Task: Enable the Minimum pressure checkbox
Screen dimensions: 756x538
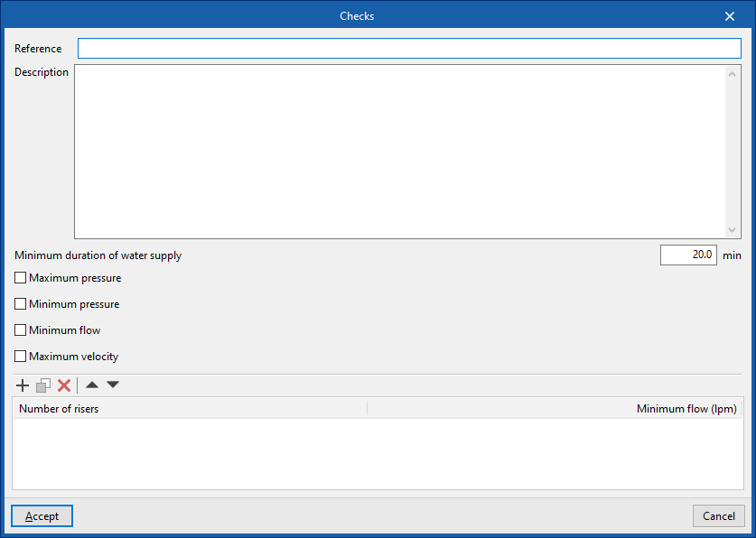Action: point(21,304)
